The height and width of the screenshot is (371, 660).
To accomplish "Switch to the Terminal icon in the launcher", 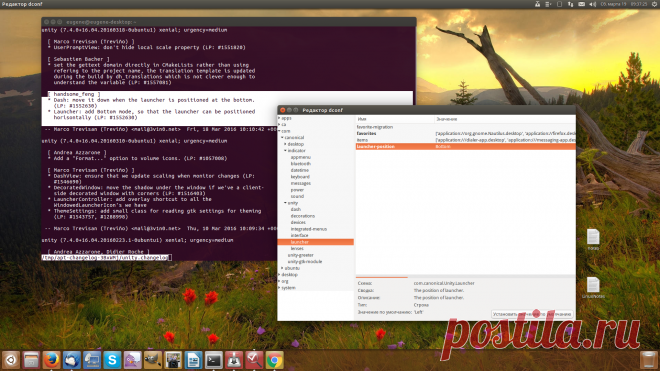I will (213, 360).
